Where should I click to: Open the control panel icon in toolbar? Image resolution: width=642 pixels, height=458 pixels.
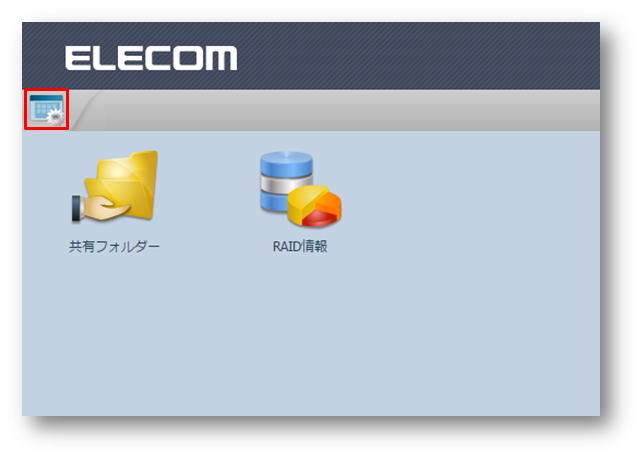46,109
